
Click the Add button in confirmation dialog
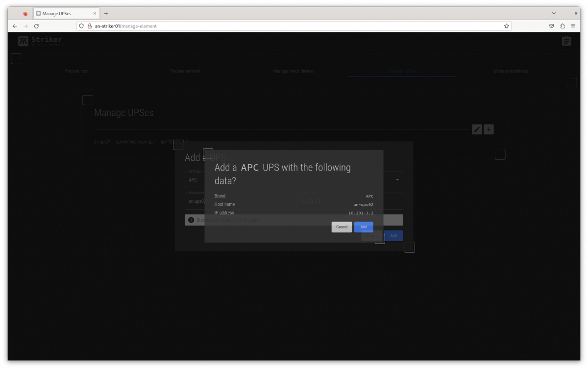364,227
